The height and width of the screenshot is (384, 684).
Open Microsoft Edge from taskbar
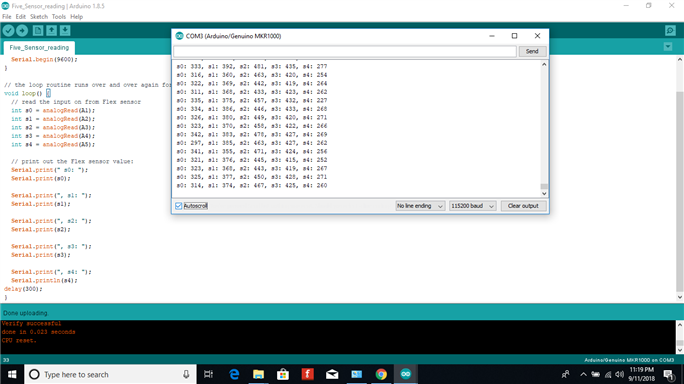tap(234, 374)
